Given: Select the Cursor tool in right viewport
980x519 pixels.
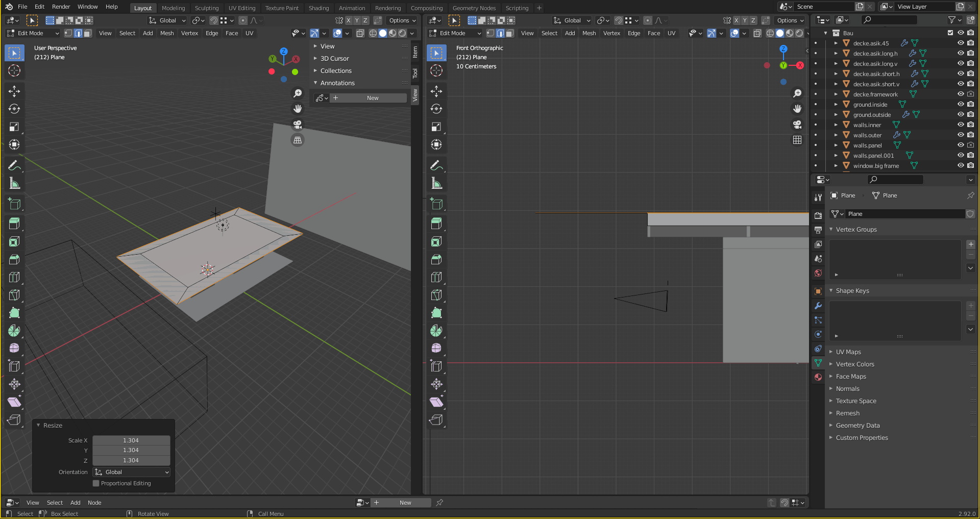Looking at the screenshot, I should tap(436, 70).
